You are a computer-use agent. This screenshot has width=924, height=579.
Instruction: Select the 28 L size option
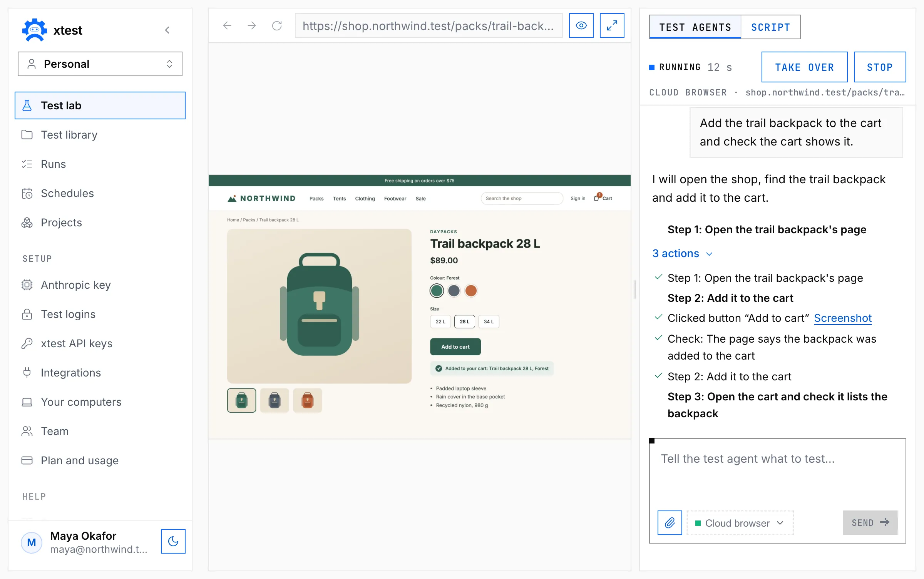pos(464,321)
